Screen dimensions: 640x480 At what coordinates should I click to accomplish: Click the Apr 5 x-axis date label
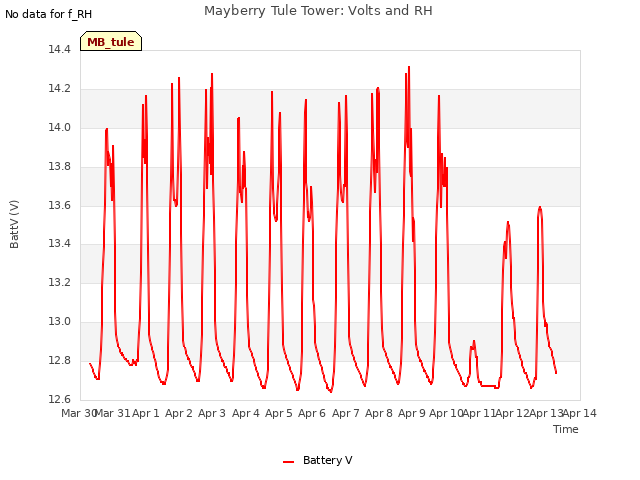pos(279,413)
